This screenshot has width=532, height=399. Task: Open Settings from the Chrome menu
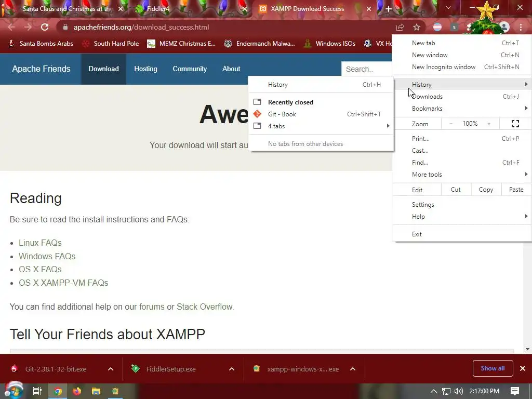[462, 205]
